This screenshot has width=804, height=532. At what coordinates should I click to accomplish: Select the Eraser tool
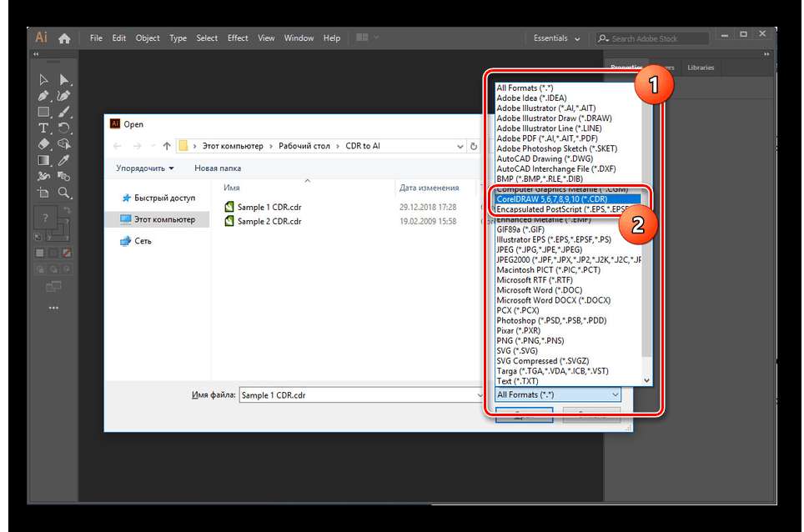tap(43, 144)
